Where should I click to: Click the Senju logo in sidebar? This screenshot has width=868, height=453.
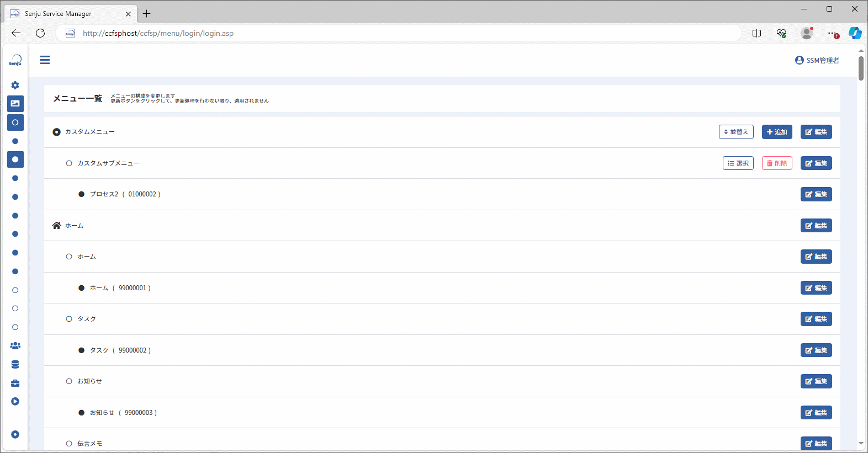[15, 60]
